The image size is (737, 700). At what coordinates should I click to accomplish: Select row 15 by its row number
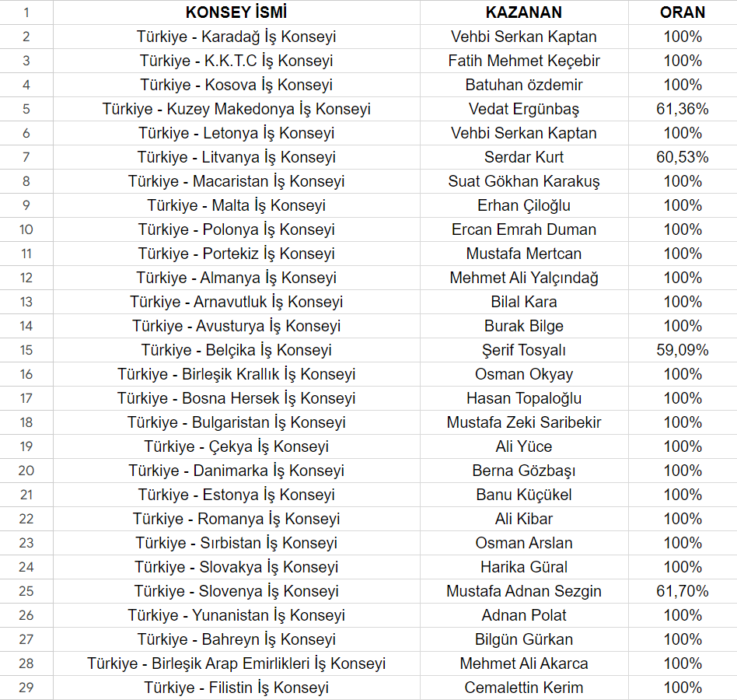[x=26, y=350]
